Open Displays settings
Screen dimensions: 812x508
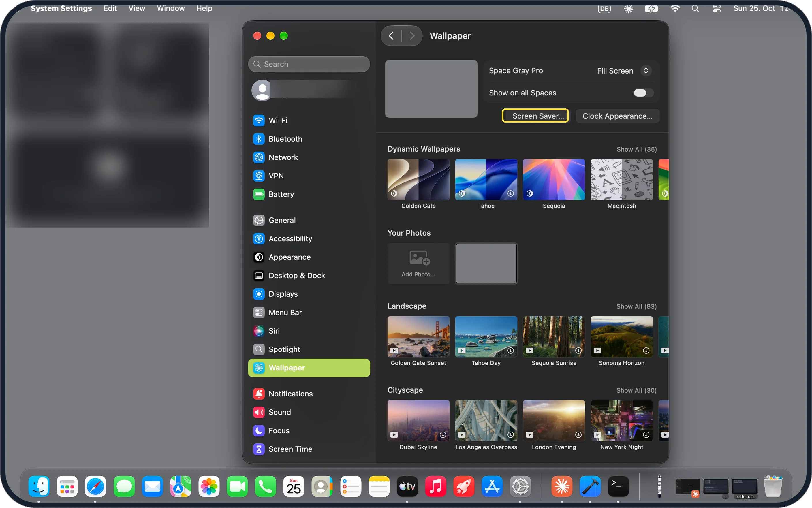click(x=309, y=294)
